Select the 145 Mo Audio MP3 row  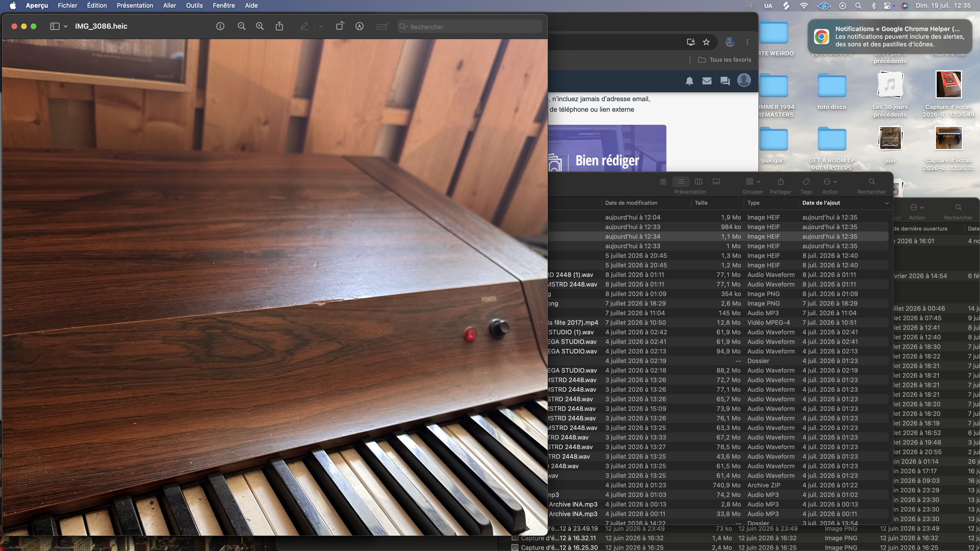718,313
